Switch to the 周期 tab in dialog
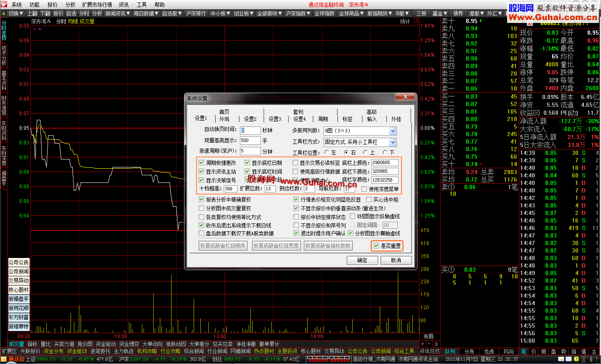Screen dimensions: 601x364 pos(323,119)
